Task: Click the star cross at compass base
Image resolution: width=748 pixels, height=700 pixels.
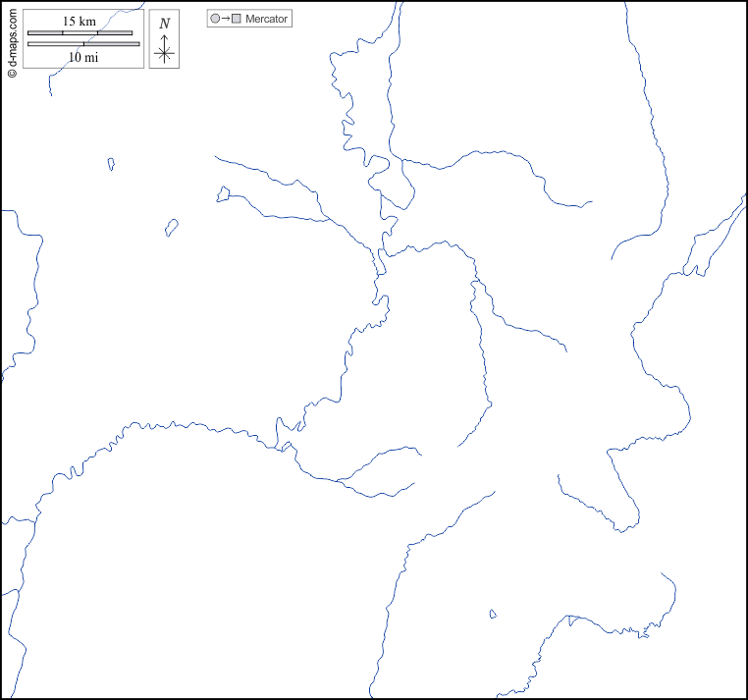Action: pos(164,55)
